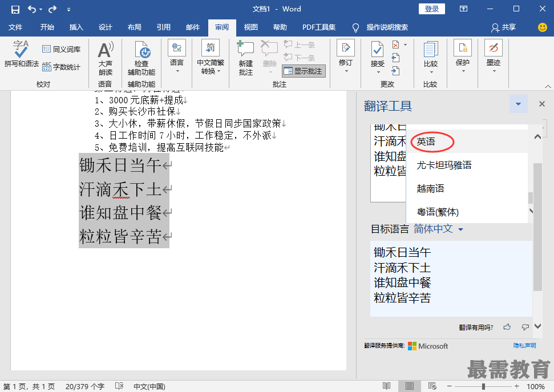Open the 修订 track changes dropdown
This screenshot has width=554, height=392.
tap(346, 56)
